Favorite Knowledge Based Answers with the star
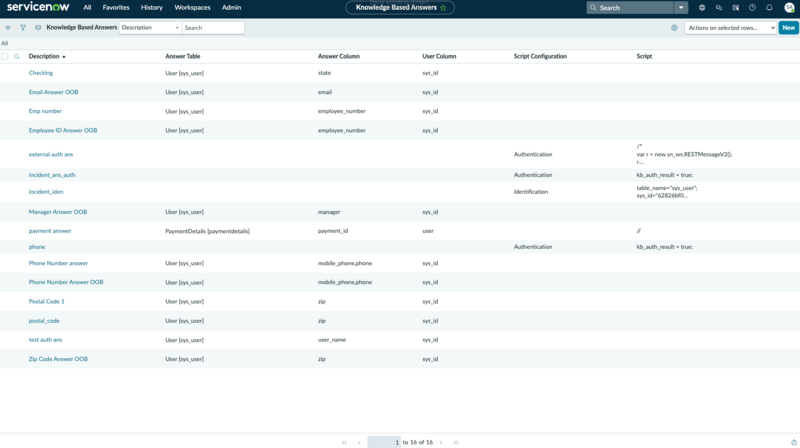The width and height of the screenshot is (800, 448). 443,8
